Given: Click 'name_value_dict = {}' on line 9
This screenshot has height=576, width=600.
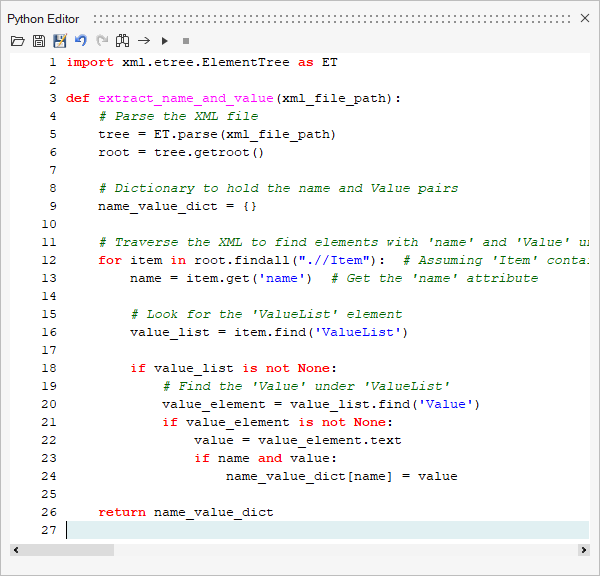Looking at the screenshot, I should (x=177, y=206).
